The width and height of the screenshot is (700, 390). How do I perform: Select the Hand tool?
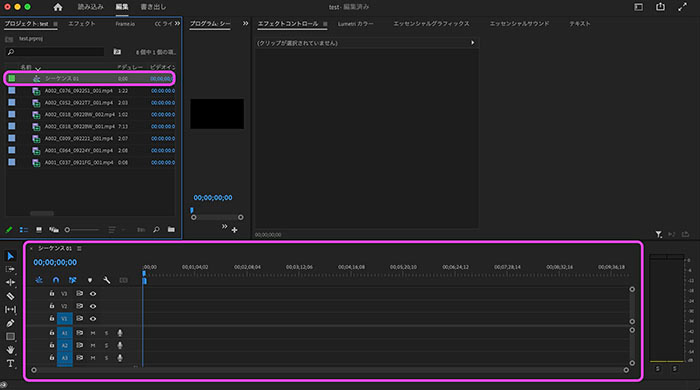(x=10, y=350)
